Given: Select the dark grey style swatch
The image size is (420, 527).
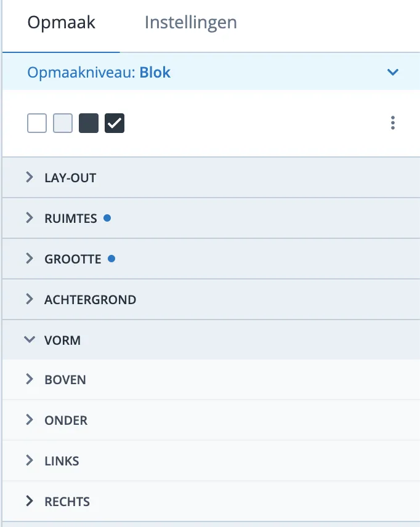Looking at the screenshot, I should (88, 123).
